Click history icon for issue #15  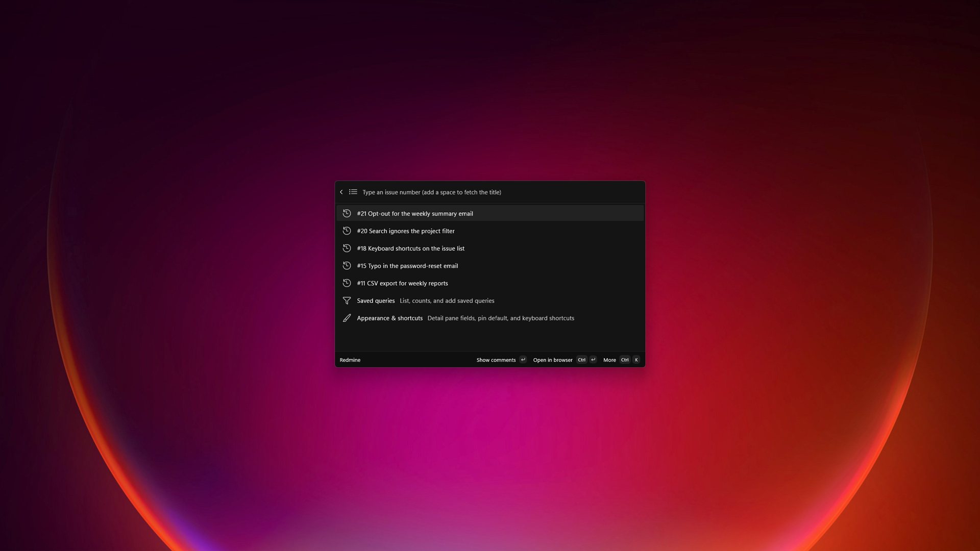[347, 265]
